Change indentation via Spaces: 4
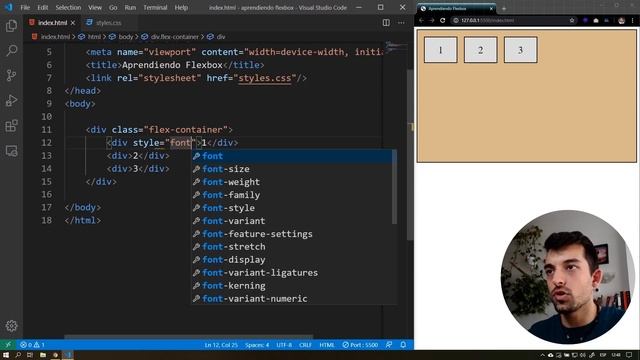Viewport: 640px width, 360px height. [x=257, y=345]
